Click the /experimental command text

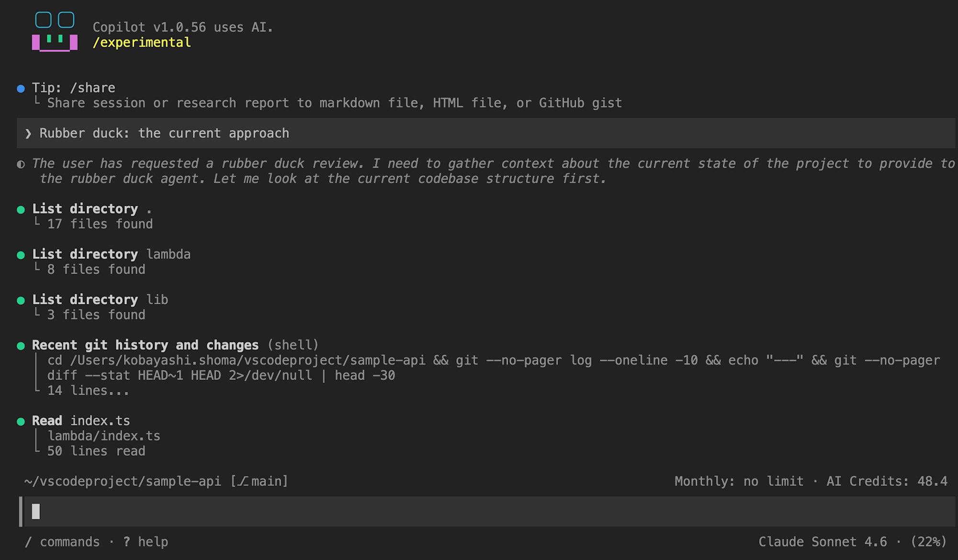142,43
